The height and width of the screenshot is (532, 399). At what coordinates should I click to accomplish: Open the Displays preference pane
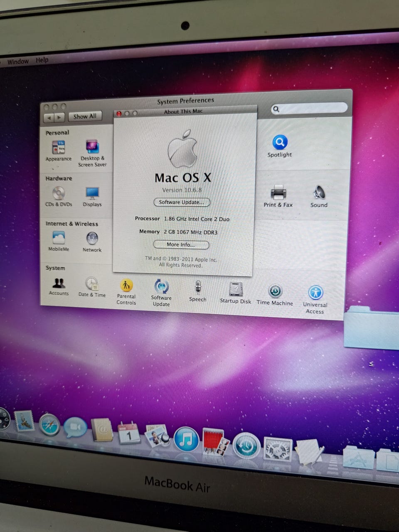92,193
